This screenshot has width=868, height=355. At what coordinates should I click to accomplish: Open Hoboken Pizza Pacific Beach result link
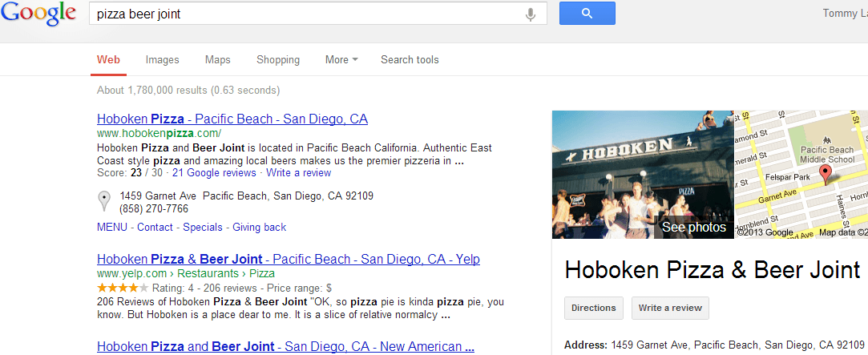click(232, 119)
